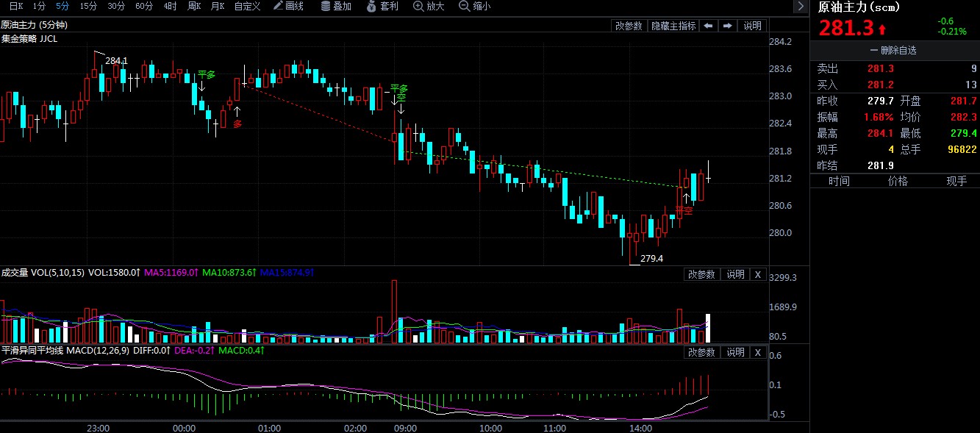Collapse the quote side panel arrow

(x=801, y=6)
